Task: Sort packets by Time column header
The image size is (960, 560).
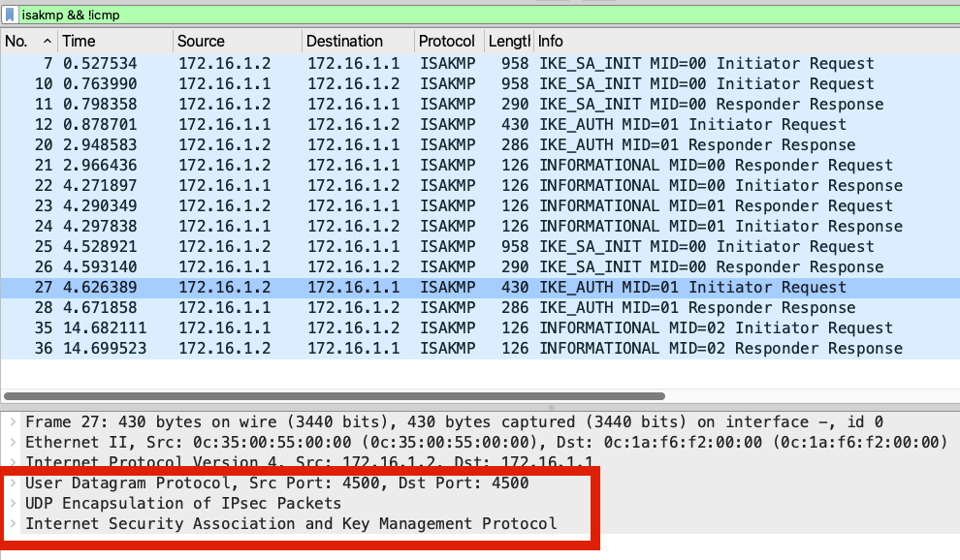Action: [115, 41]
